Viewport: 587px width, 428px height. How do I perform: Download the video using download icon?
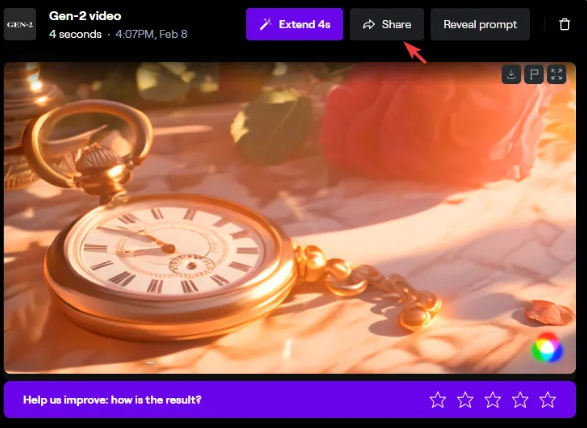(511, 74)
